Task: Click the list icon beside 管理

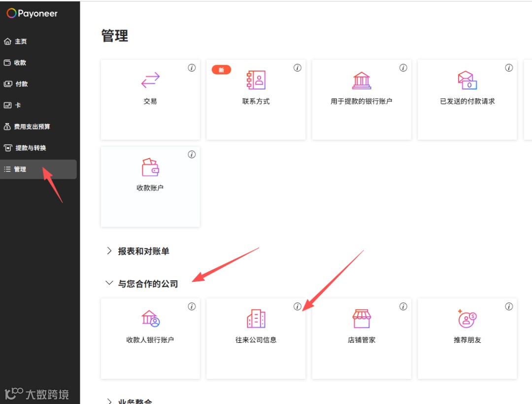Action: pyautogui.click(x=7, y=169)
